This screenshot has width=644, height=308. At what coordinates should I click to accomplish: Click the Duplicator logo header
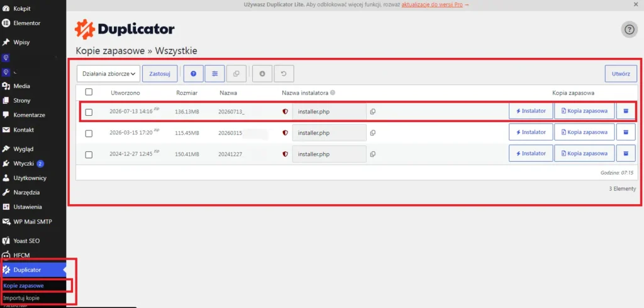click(125, 30)
